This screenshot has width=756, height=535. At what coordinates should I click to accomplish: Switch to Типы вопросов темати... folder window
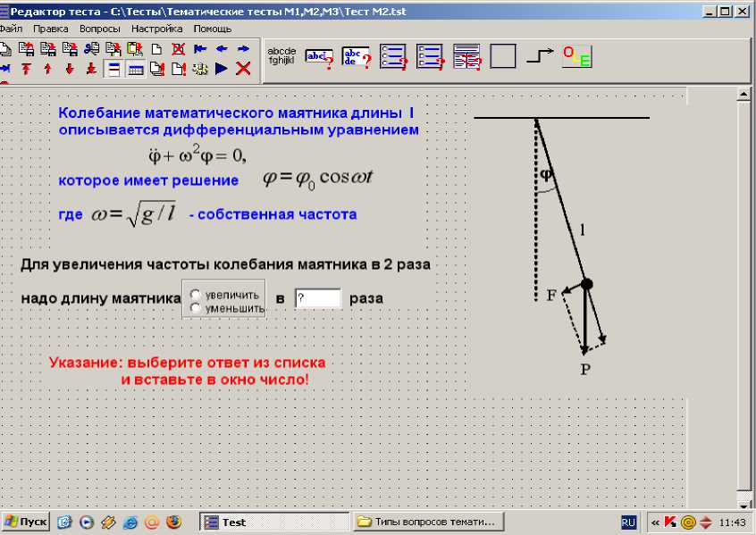coord(428,522)
